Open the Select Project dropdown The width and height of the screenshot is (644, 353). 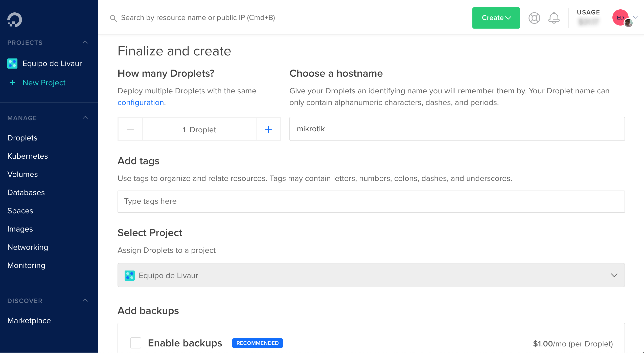[x=371, y=275]
